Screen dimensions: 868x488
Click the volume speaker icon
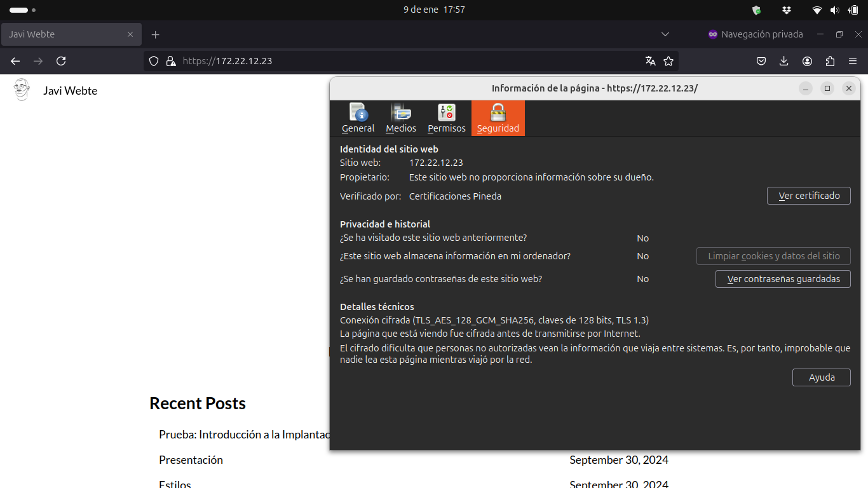[x=834, y=10]
